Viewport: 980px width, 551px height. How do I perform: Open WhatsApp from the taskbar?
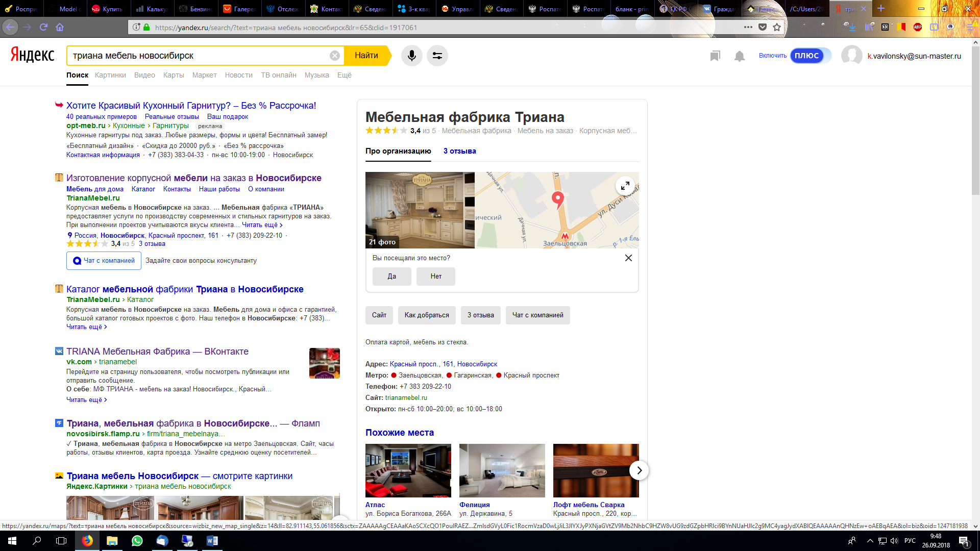click(x=137, y=541)
